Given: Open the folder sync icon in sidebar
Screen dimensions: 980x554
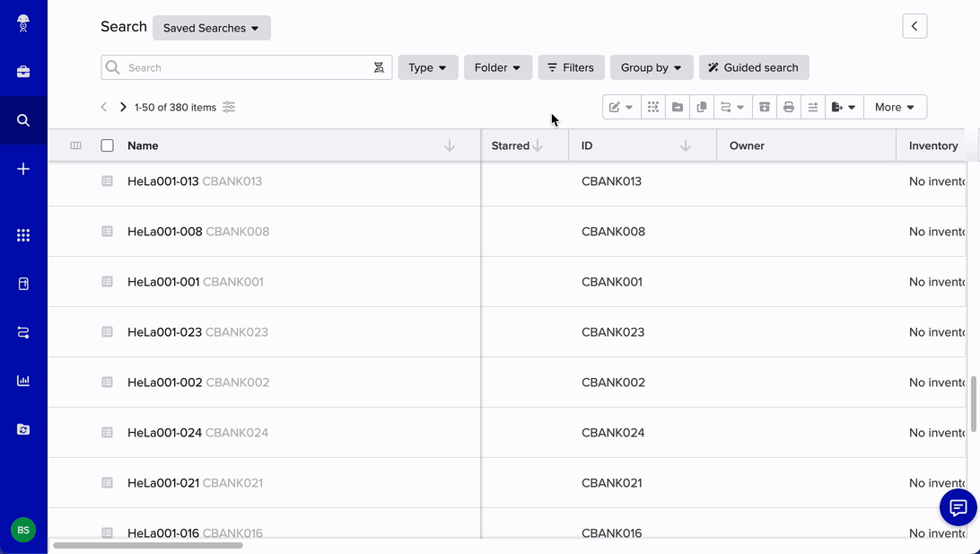Looking at the screenshot, I should [x=23, y=429].
